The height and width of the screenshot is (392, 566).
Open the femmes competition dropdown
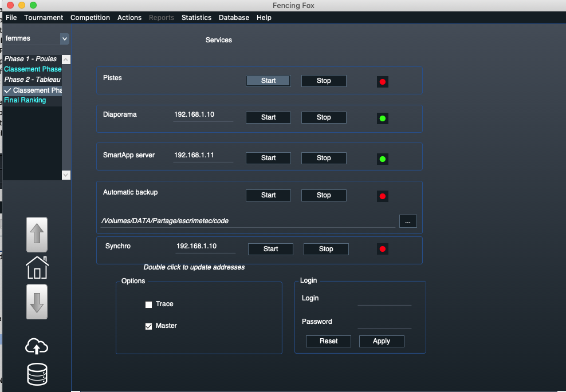pos(65,38)
